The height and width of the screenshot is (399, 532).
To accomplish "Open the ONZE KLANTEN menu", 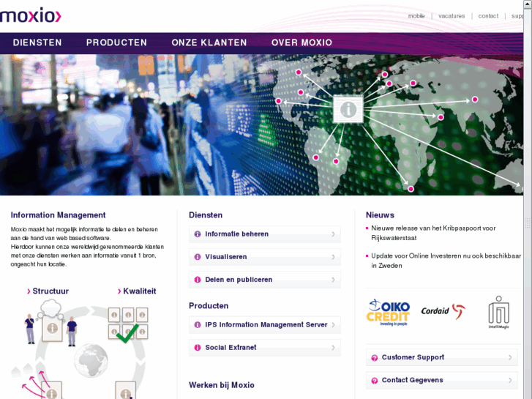I will (209, 42).
